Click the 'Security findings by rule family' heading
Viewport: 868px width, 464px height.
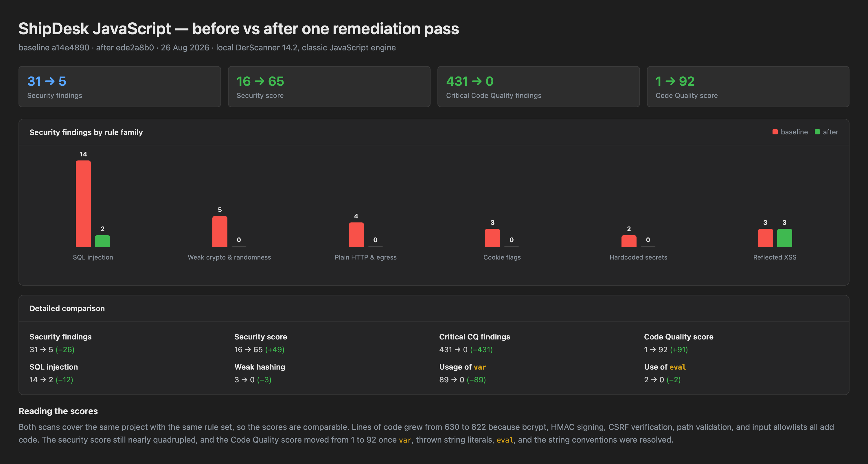tap(86, 132)
